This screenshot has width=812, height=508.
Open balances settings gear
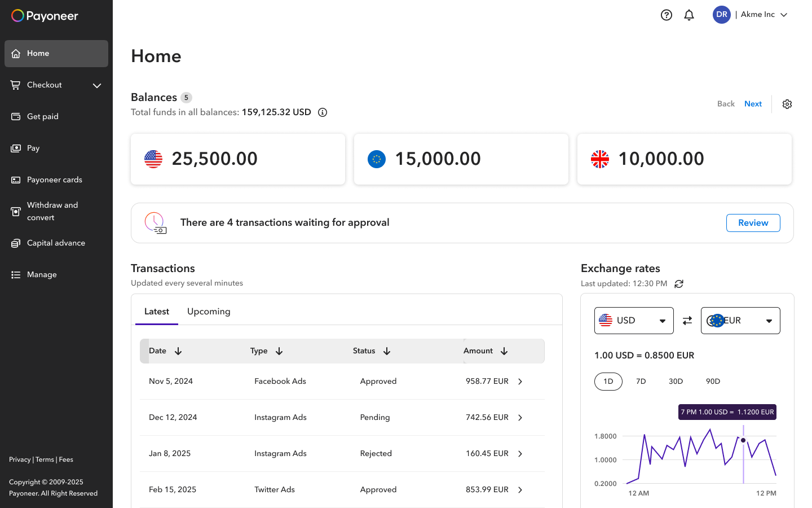pyautogui.click(x=787, y=104)
